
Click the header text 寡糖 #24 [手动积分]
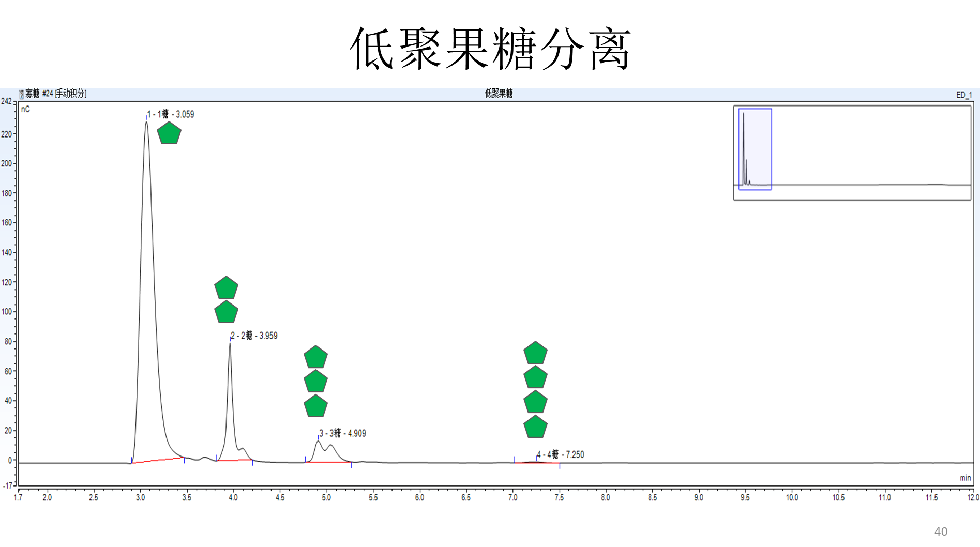[x=56, y=94]
